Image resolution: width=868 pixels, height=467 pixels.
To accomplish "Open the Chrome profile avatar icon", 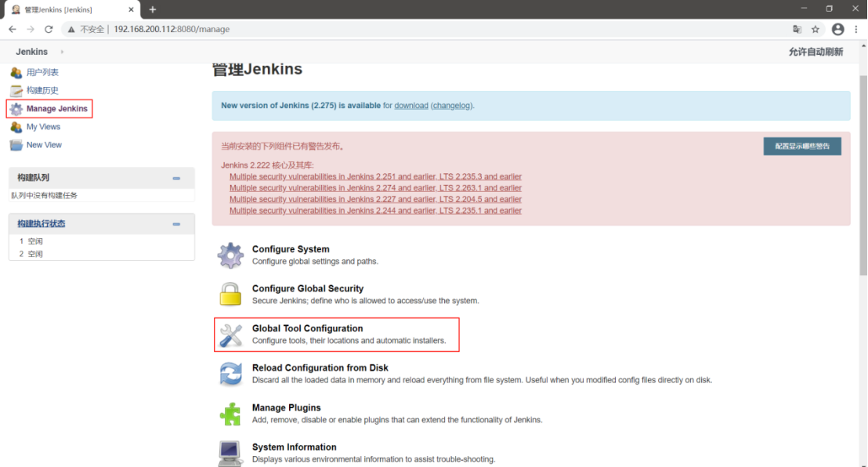I will pos(838,29).
